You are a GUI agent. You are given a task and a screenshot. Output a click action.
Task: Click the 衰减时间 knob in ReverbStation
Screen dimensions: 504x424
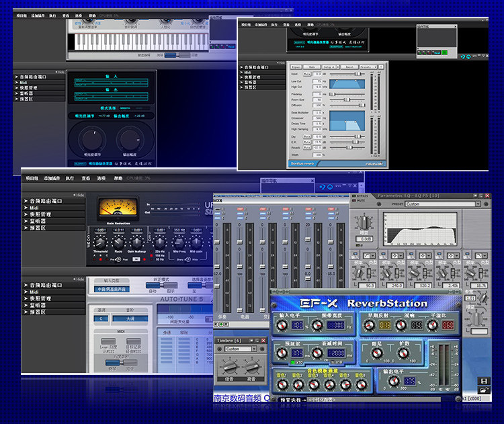(x=317, y=353)
